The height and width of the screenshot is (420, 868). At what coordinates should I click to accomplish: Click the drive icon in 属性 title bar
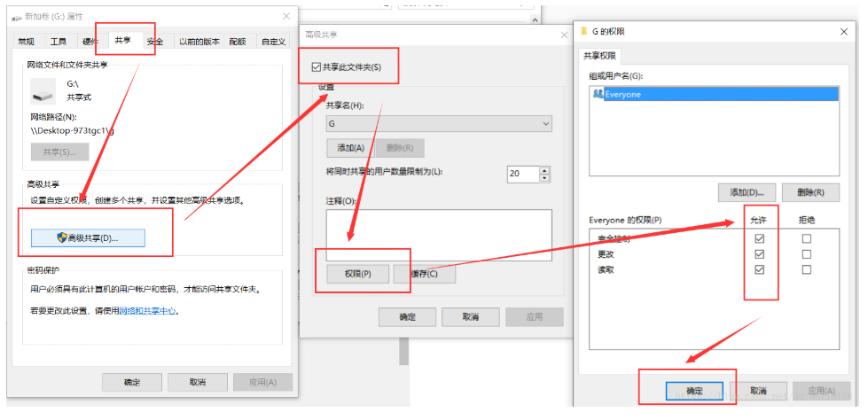pos(17,18)
